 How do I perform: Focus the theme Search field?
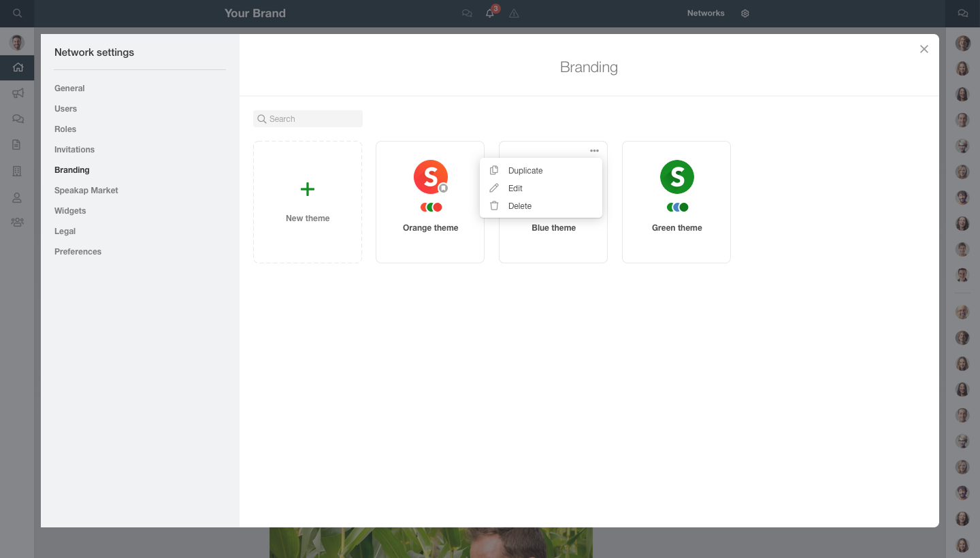coord(308,119)
